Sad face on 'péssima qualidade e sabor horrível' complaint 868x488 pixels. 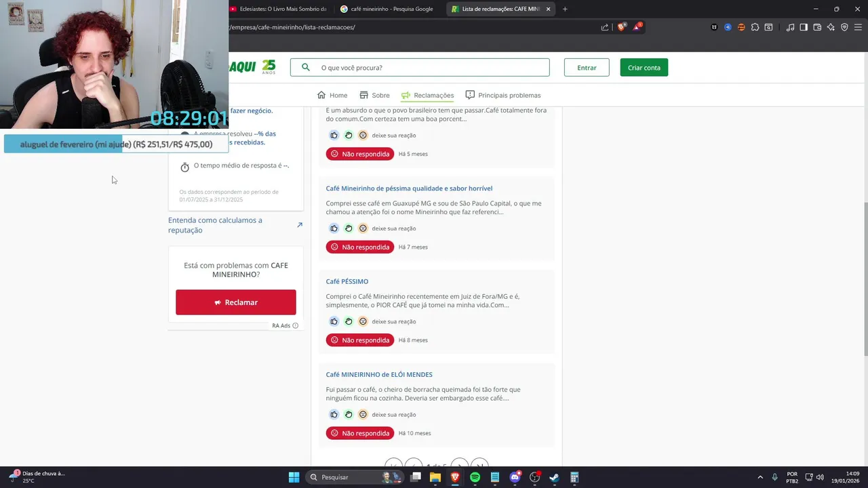coord(363,228)
